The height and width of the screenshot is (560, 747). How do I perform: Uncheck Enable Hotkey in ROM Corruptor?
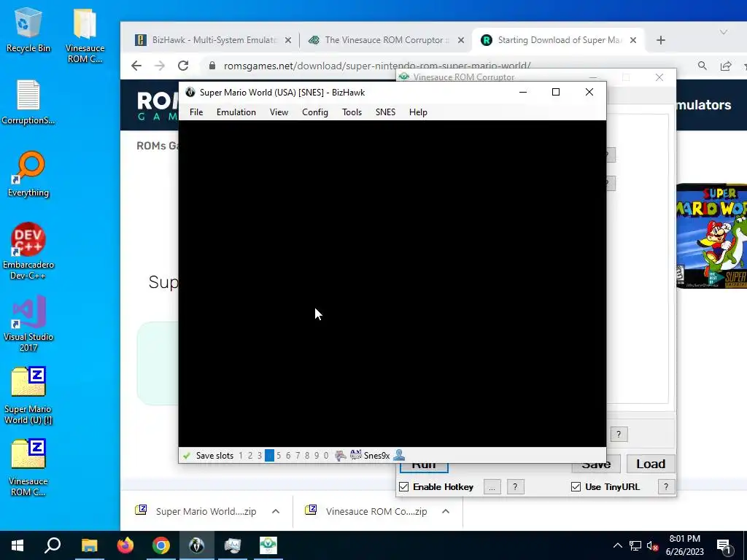coord(404,486)
